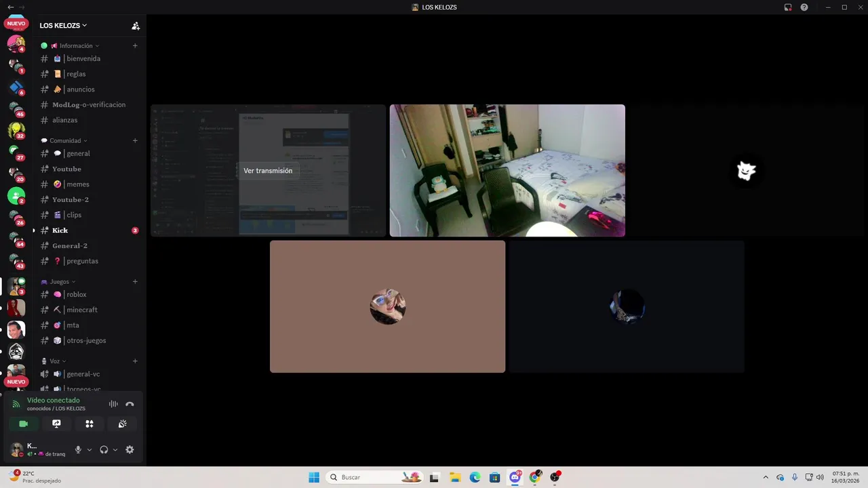Open Discord help icon in title bar

coord(804,7)
